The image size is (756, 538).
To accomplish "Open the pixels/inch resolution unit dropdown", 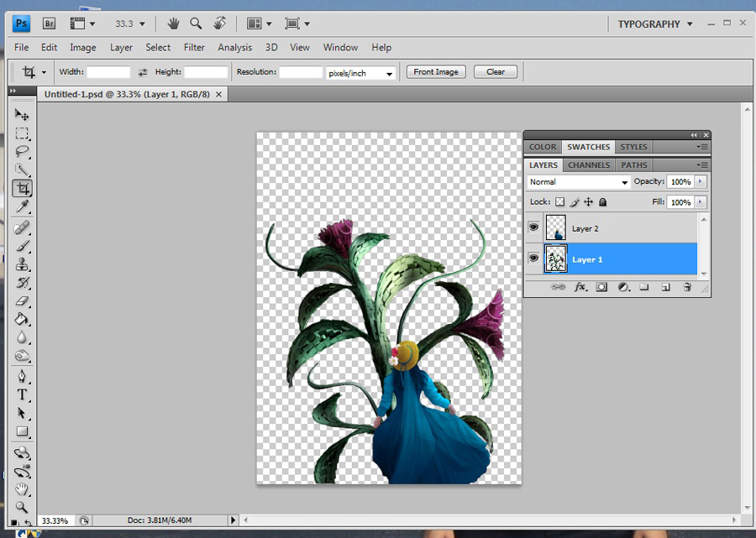I will (360, 73).
